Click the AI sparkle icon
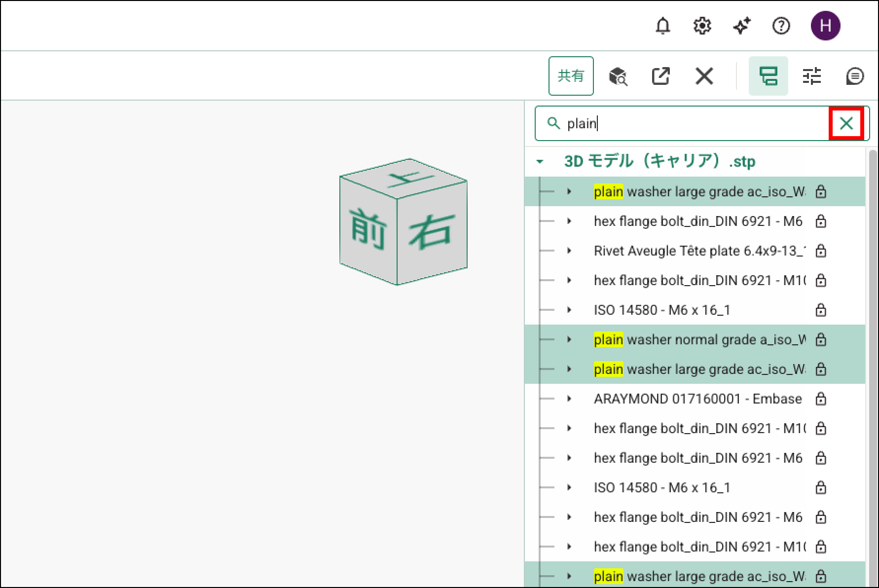879x588 pixels. click(x=741, y=26)
